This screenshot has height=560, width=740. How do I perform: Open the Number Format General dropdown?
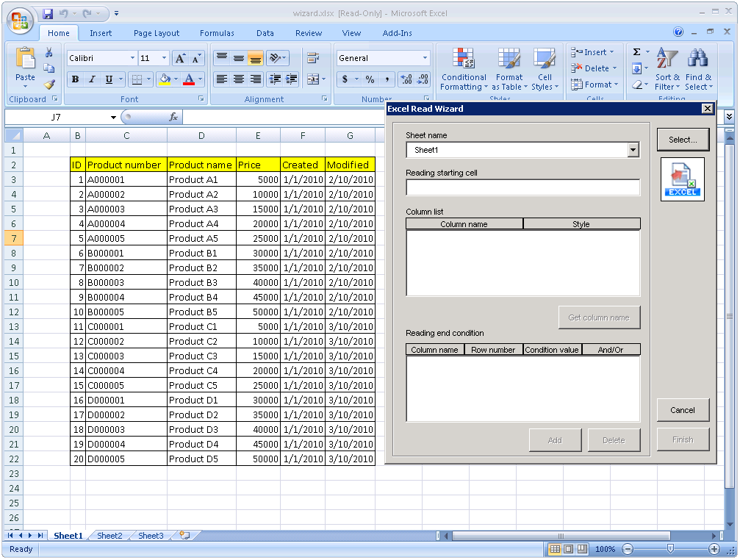pos(425,58)
